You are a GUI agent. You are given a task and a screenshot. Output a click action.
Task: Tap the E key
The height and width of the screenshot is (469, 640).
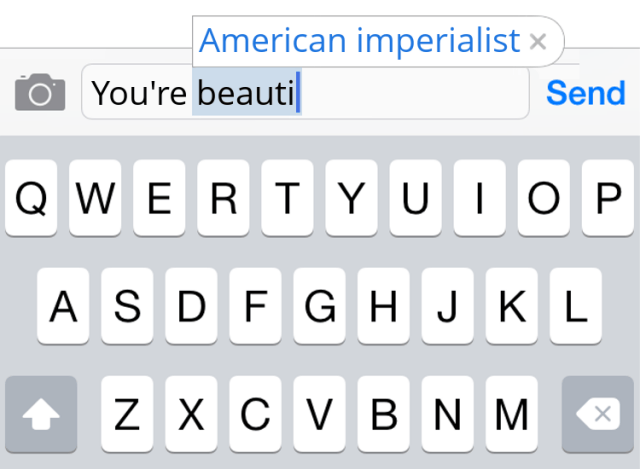[x=159, y=198]
